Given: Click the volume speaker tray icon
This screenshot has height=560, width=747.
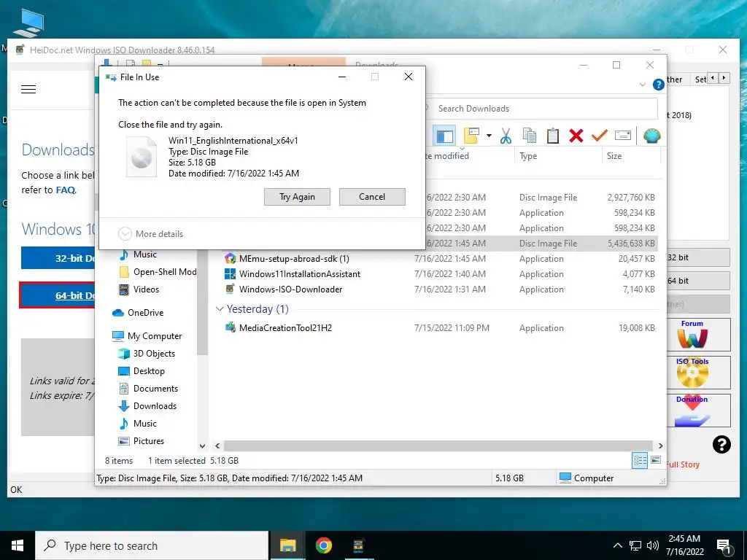Looking at the screenshot, I should click(653, 545).
